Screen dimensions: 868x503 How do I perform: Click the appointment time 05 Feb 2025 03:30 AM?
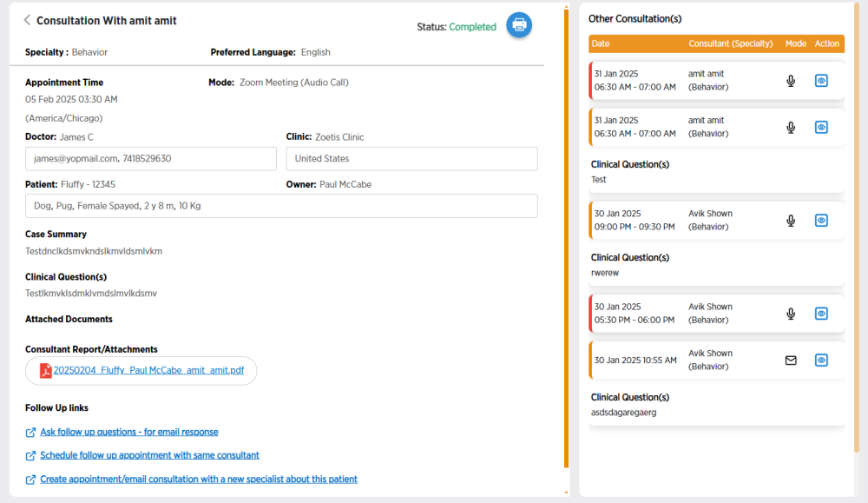click(x=71, y=99)
